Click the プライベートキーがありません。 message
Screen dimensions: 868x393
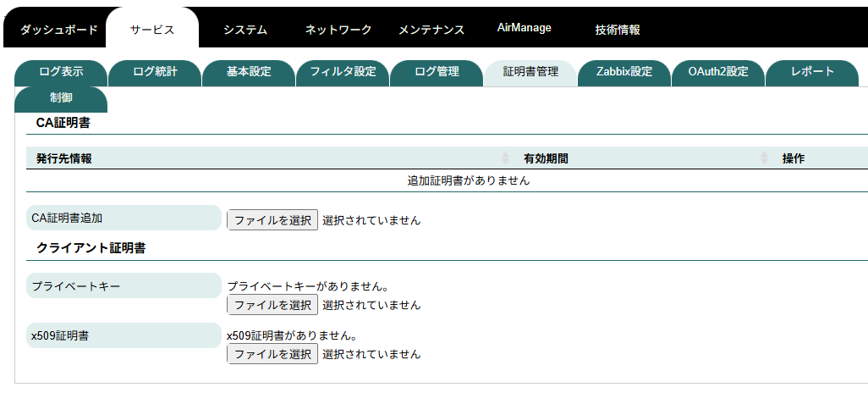coord(307,286)
